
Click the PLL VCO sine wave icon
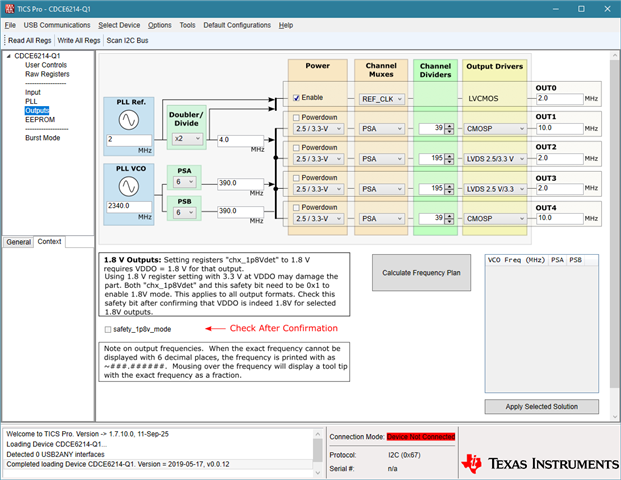[x=129, y=187]
